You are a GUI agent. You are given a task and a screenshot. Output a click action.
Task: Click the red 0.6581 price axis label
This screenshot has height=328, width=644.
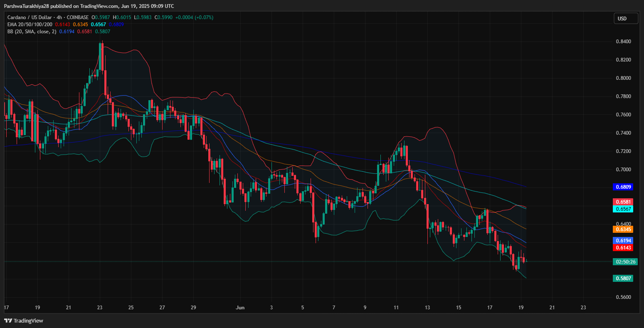click(x=623, y=202)
